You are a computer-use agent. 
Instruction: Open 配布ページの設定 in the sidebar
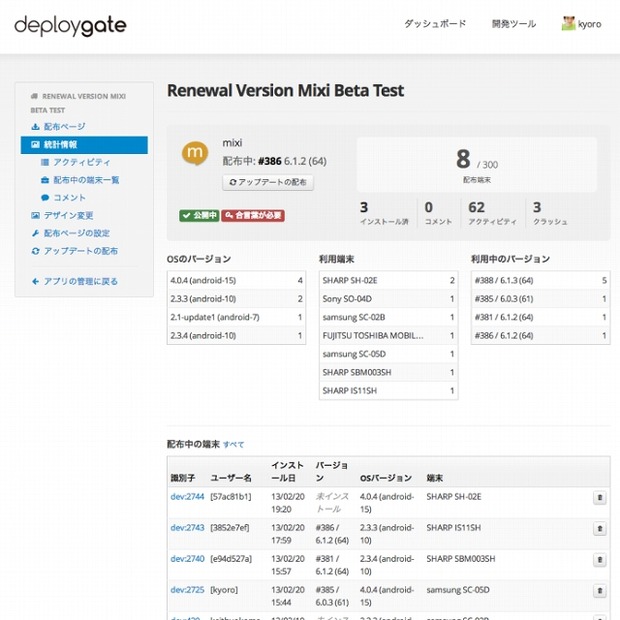77,233
